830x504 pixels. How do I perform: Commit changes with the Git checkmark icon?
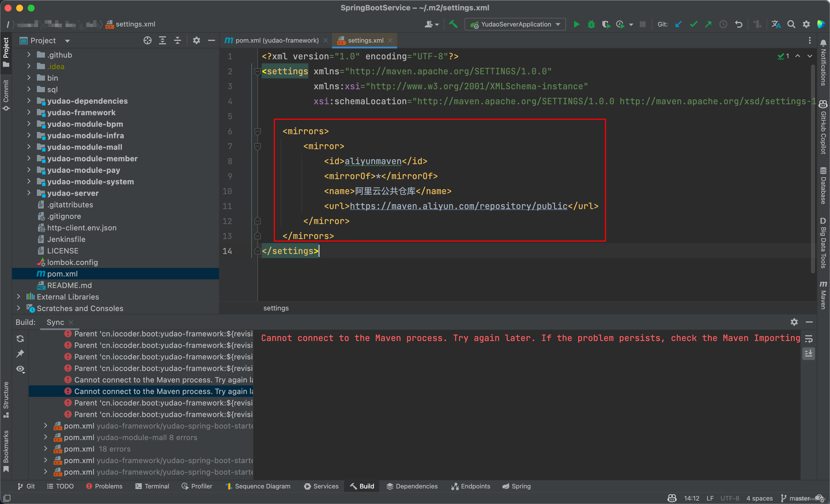click(x=693, y=24)
